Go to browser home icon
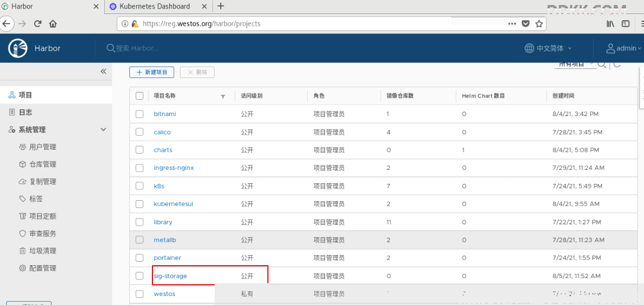This screenshot has width=644, height=305. click(x=53, y=24)
